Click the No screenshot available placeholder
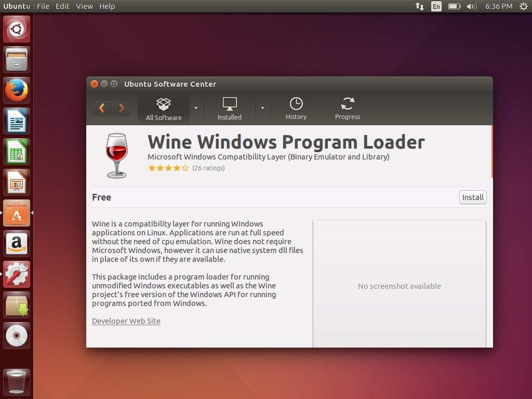Viewport: 532px width, 399px height. coord(400,284)
